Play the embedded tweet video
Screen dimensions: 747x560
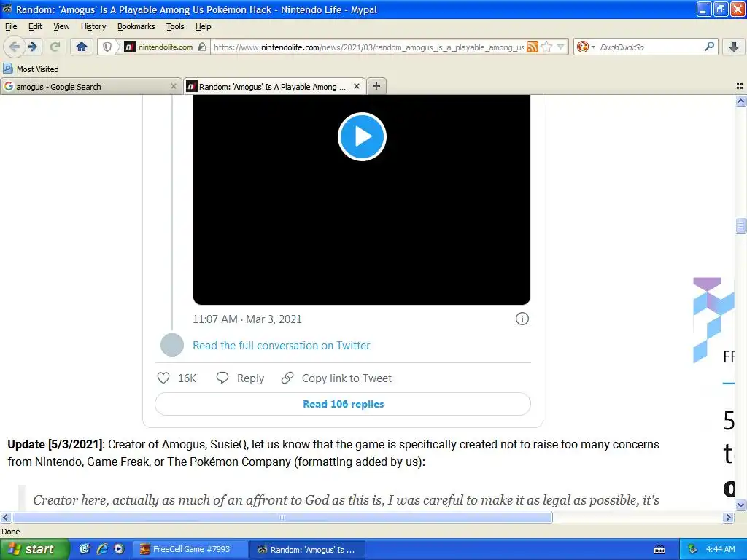[x=362, y=136]
